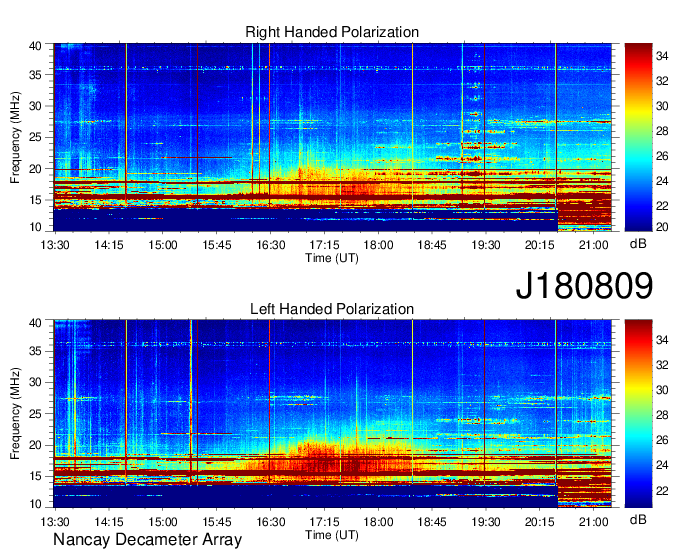Click the 10 MHz tick on Left Handed plot
This screenshot has width=680, height=552.
tap(35, 504)
